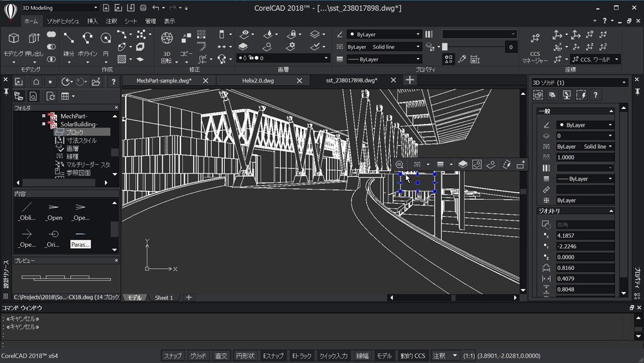Select the Paras... block item

pos(80,244)
